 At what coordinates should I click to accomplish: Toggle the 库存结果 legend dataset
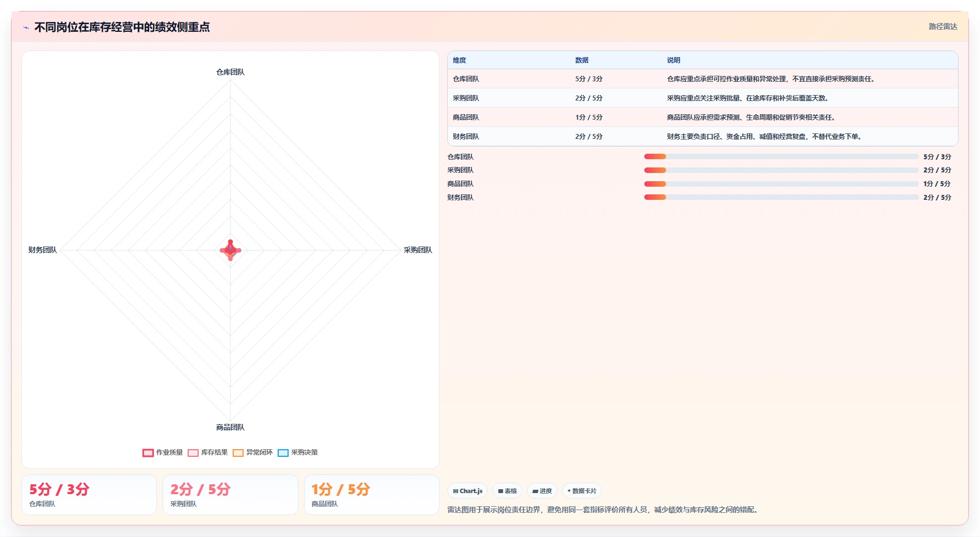click(x=207, y=452)
